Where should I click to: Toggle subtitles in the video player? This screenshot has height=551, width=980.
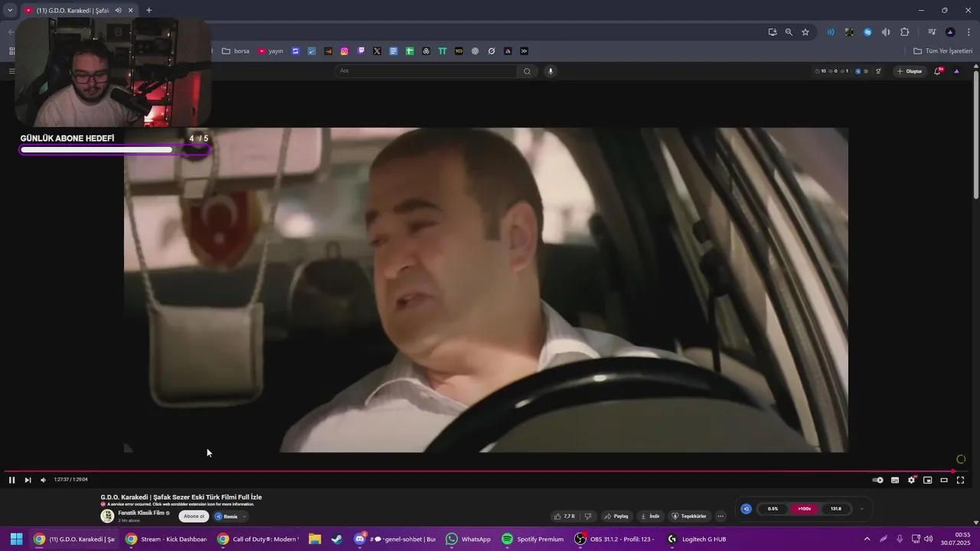pyautogui.click(x=895, y=480)
